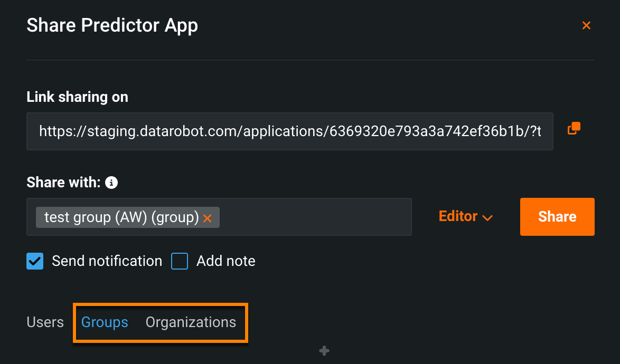
Task: Click the Send notification label text
Action: click(x=107, y=261)
